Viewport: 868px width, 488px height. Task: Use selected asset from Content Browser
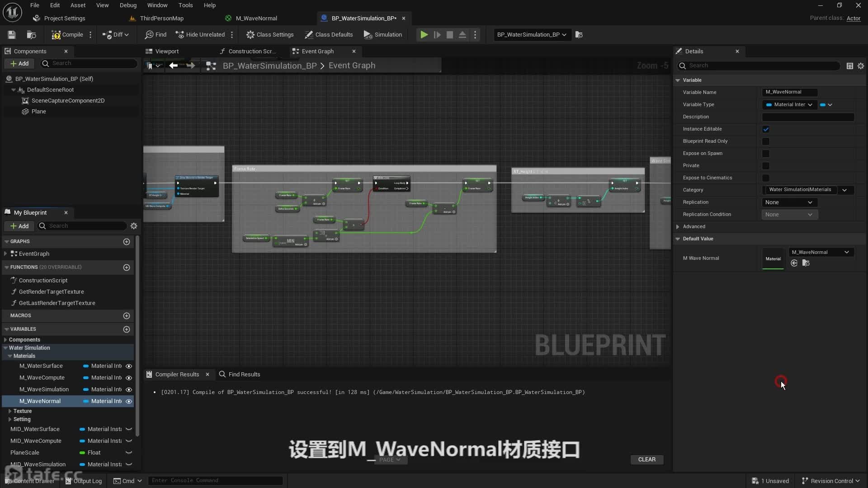(794, 263)
